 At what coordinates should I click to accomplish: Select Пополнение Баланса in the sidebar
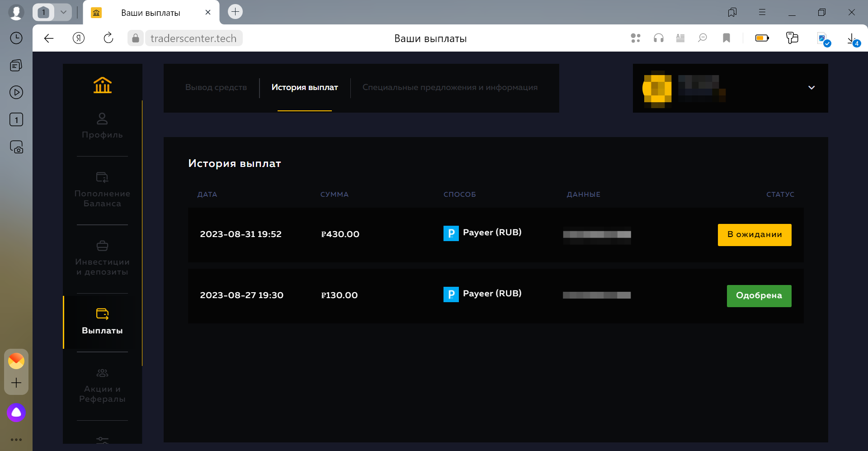102,190
